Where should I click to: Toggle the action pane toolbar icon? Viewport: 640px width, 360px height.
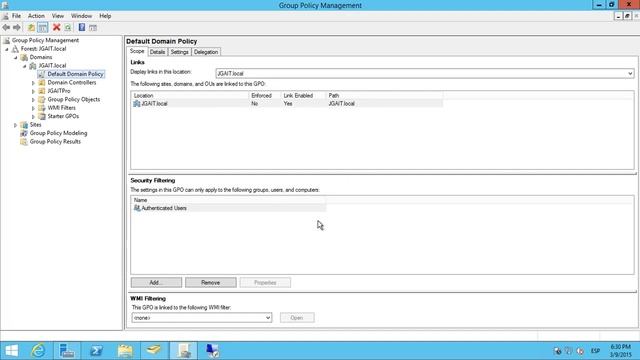click(x=93, y=27)
